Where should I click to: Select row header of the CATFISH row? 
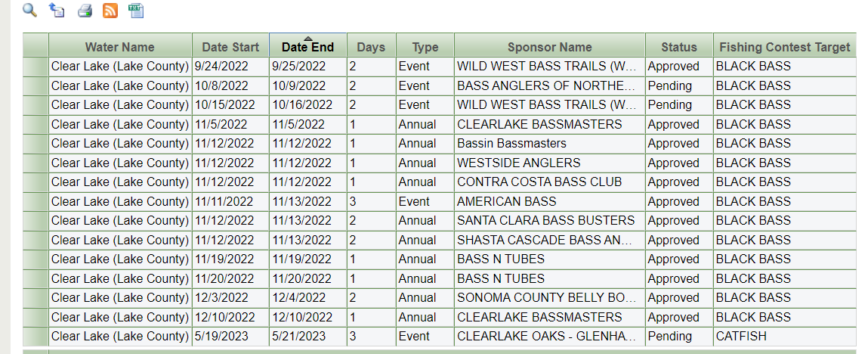36,337
